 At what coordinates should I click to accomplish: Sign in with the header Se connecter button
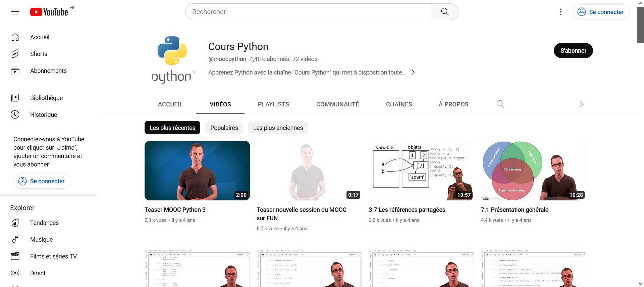[601, 12]
